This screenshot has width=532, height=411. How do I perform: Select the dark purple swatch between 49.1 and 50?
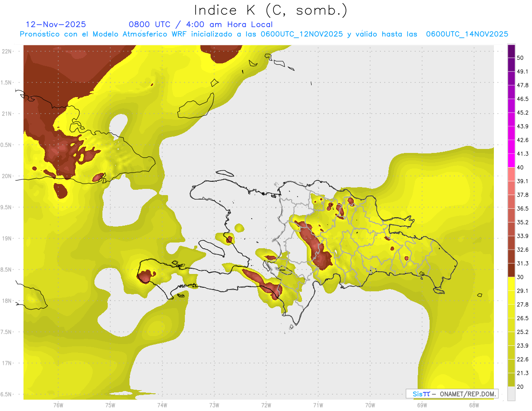coord(511,65)
